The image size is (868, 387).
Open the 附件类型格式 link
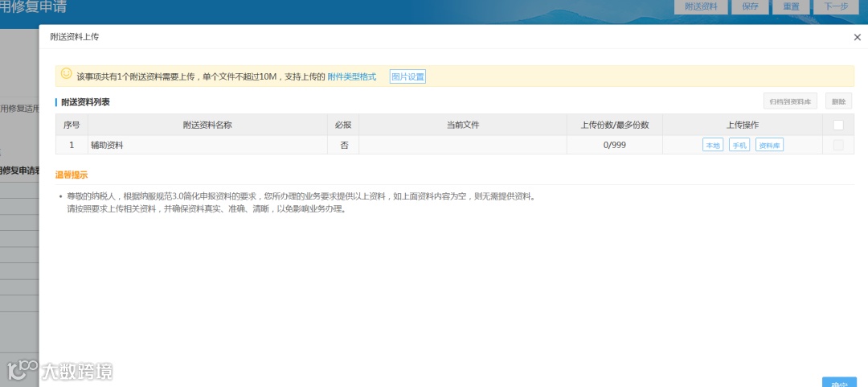pyautogui.click(x=351, y=76)
